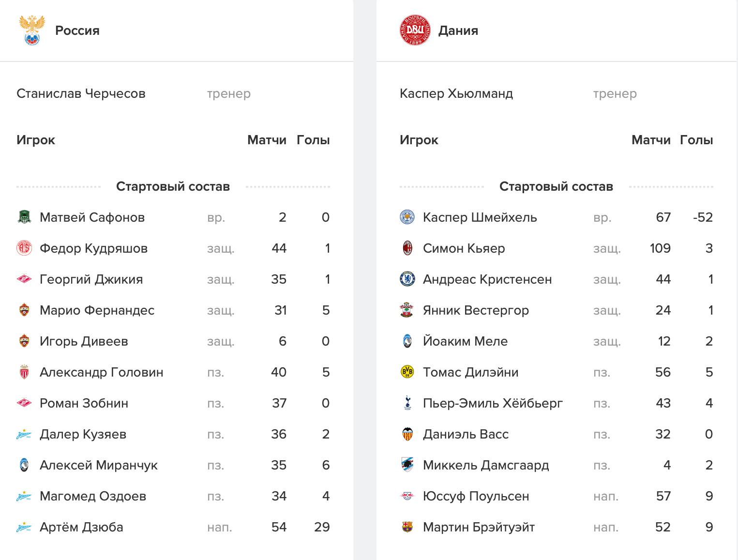
Task: Click Матчи column header in Russia table
Action: coord(267,140)
